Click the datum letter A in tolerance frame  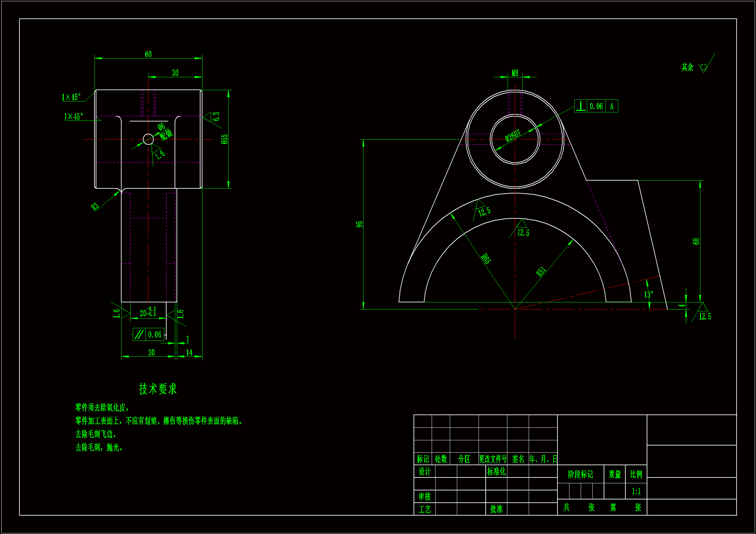(x=611, y=106)
